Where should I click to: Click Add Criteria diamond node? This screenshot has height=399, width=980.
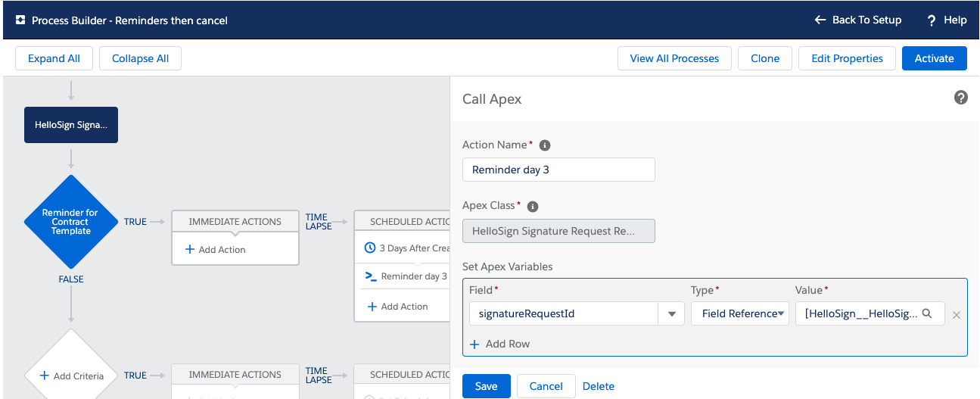(70, 376)
